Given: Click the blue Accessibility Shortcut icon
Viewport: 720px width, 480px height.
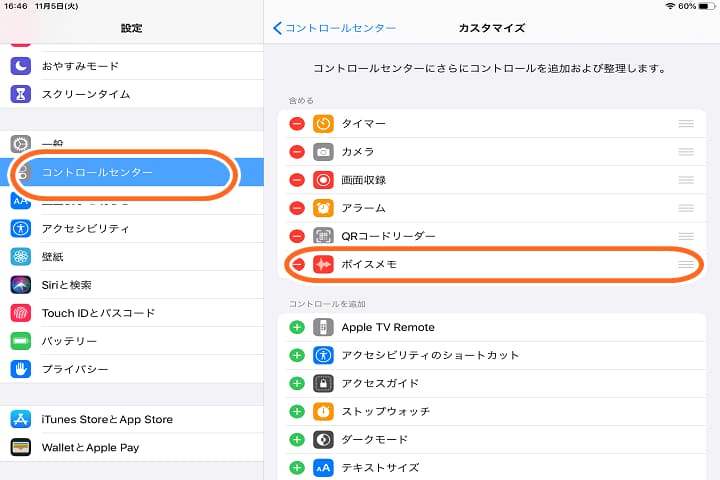Looking at the screenshot, I should point(323,355).
